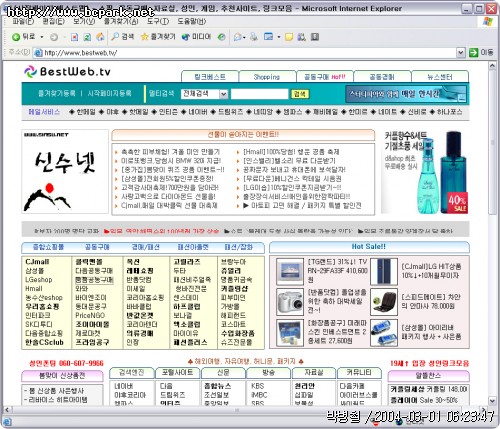Click the Edit page toolbar icon
Screen dimensions: 500x429
coord(268,37)
